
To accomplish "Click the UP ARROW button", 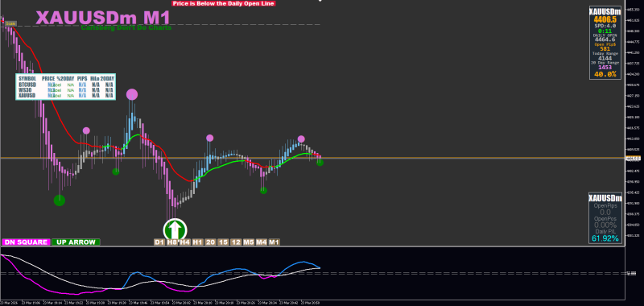I will [x=76, y=242].
